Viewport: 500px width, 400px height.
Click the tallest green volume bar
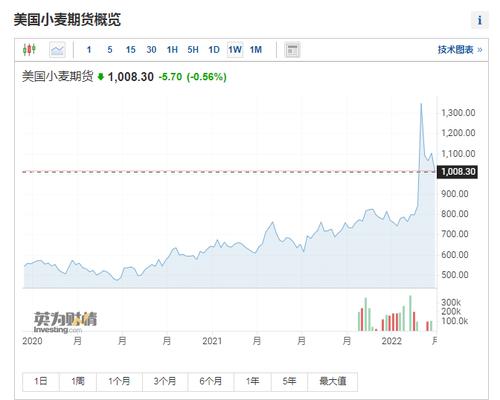coord(410,313)
